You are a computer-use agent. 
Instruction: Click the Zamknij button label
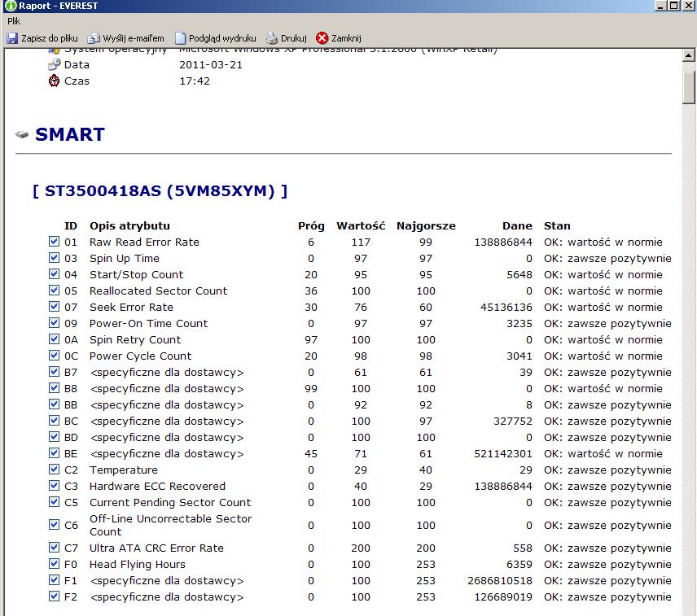point(346,38)
